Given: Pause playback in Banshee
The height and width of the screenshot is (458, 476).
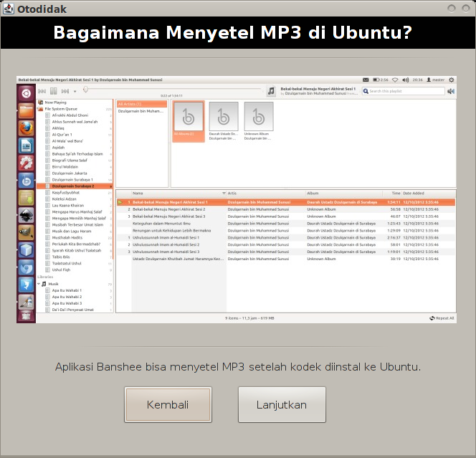Looking at the screenshot, I should click(x=54, y=91).
